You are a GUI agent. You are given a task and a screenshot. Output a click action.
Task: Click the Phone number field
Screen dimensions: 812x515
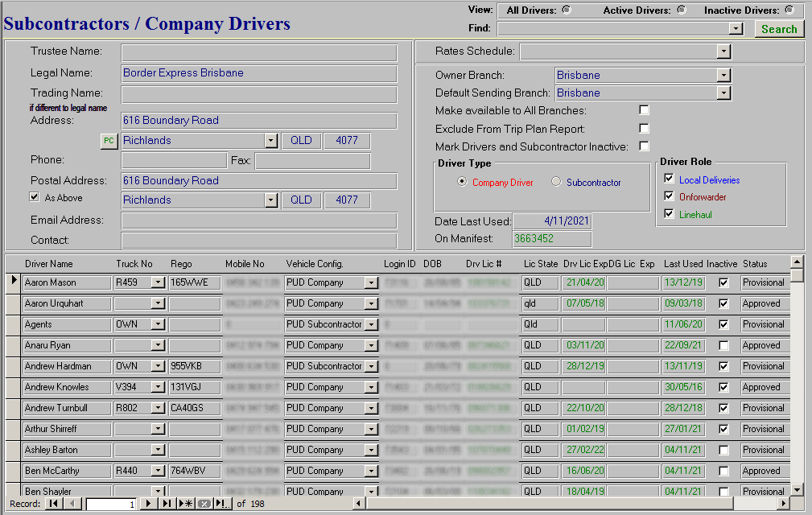pos(174,160)
